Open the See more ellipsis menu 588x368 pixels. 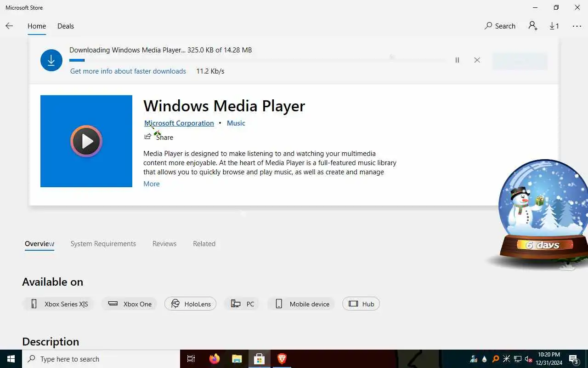click(577, 26)
